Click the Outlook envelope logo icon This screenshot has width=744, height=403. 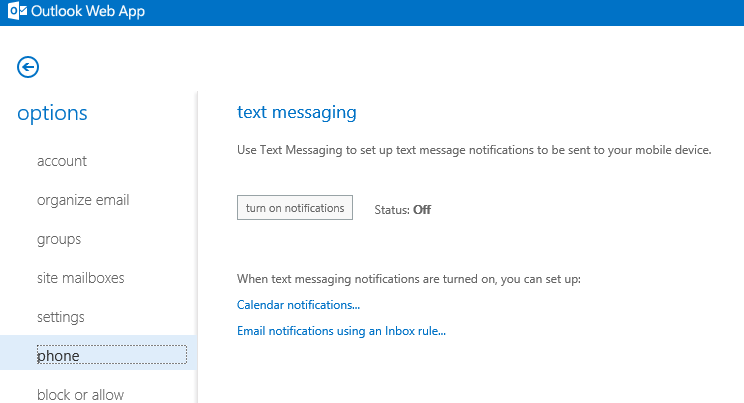(17, 11)
